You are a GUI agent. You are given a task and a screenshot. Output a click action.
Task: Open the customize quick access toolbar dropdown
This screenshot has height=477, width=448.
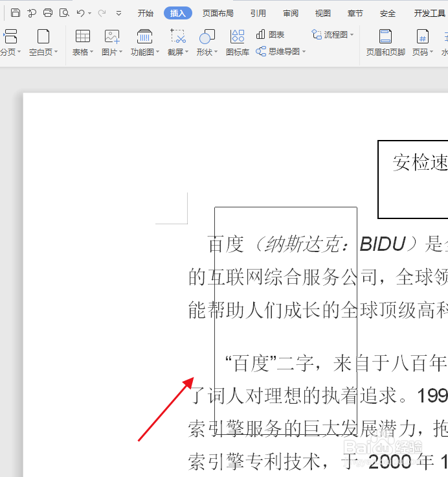pos(119,14)
